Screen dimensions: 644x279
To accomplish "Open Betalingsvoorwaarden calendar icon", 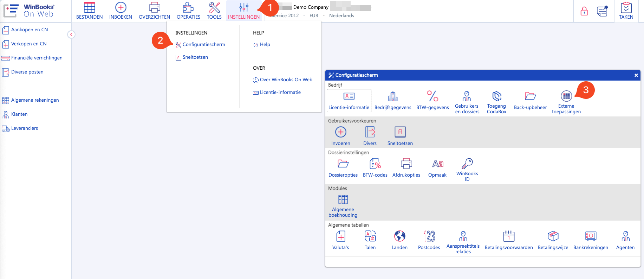I will [509, 240].
